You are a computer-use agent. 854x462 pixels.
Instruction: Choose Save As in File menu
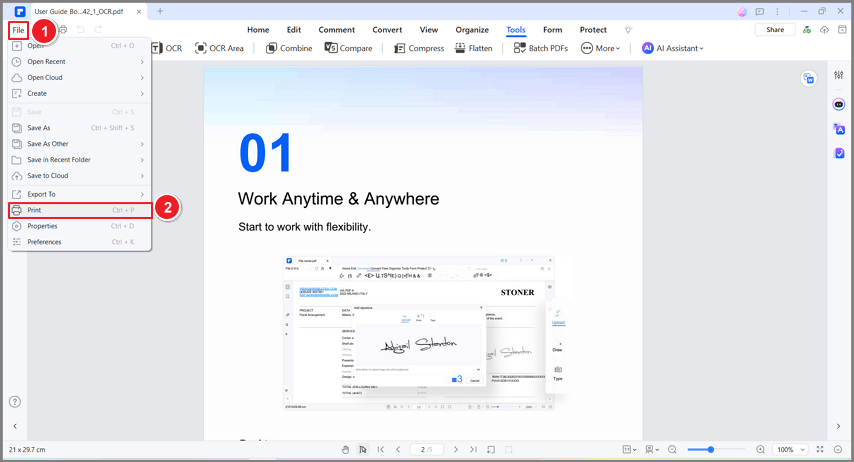pos(80,128)
